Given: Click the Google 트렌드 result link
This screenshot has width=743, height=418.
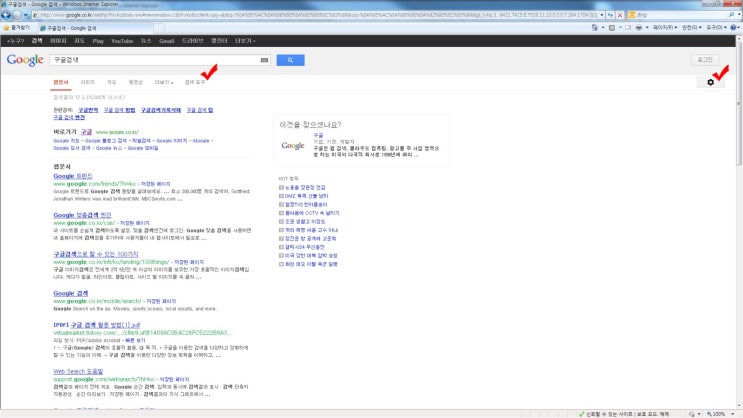Looking at the screenshot, I should [73, 176].
